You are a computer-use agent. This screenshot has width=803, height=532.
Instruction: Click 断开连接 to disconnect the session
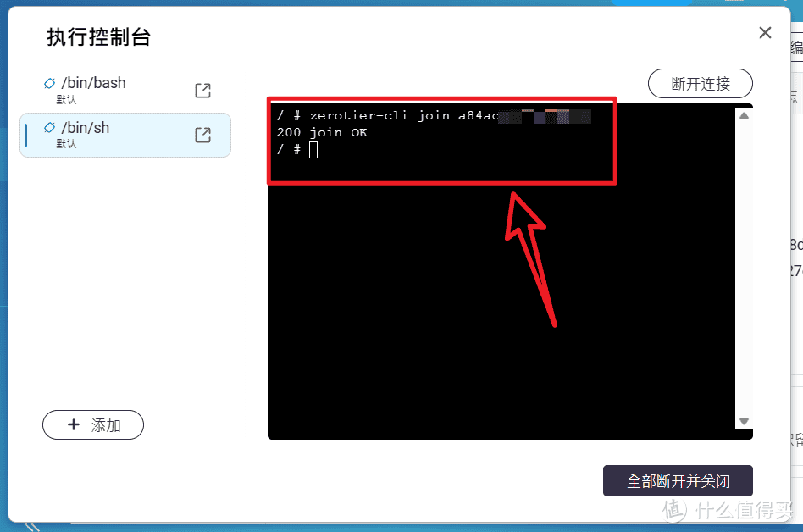tap(700, 84)
